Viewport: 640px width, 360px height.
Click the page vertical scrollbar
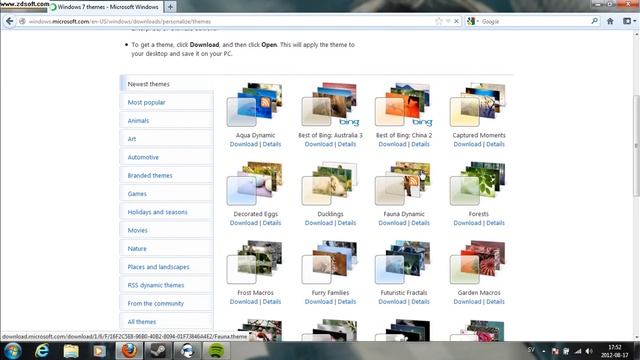point(636,146)
